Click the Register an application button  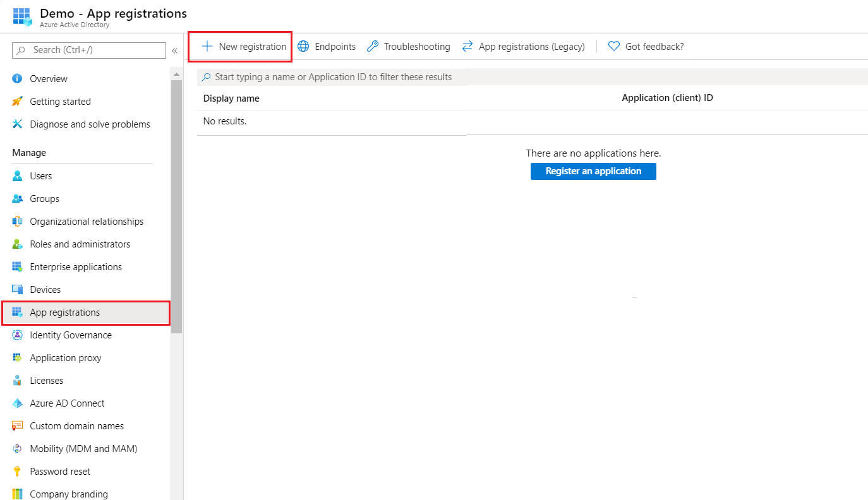[593, 171]
